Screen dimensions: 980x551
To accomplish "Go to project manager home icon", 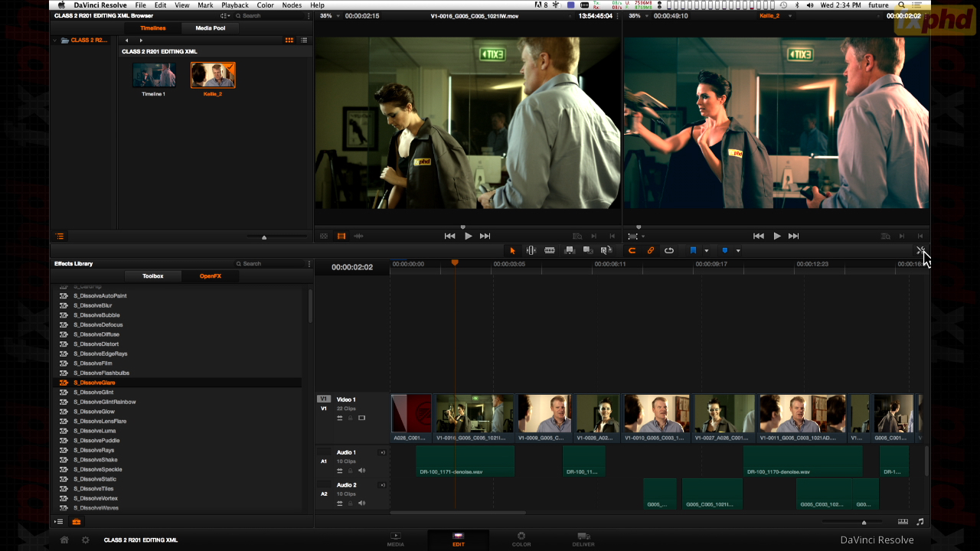I will (64, 540).
